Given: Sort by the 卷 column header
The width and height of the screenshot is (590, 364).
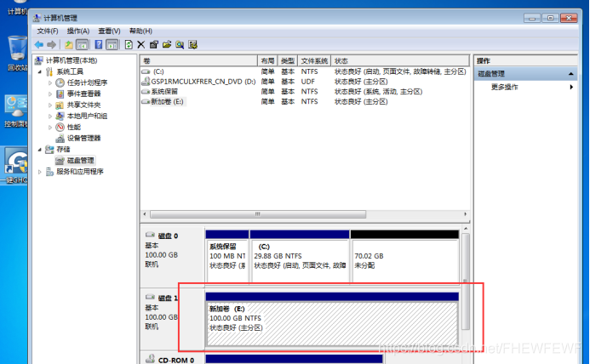Looking at the screenshot, I should click(x=198, y=60).
